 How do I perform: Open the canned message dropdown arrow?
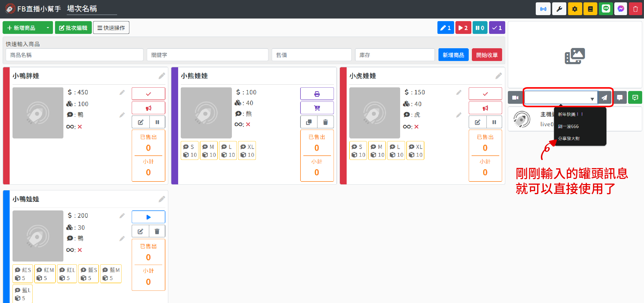[592, 99]
